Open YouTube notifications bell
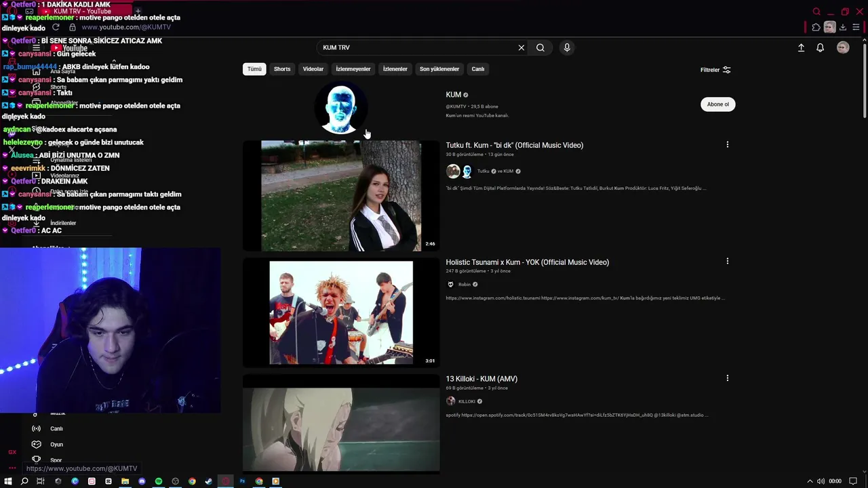The height and width of the screenshot is (488, 868). 820,47
